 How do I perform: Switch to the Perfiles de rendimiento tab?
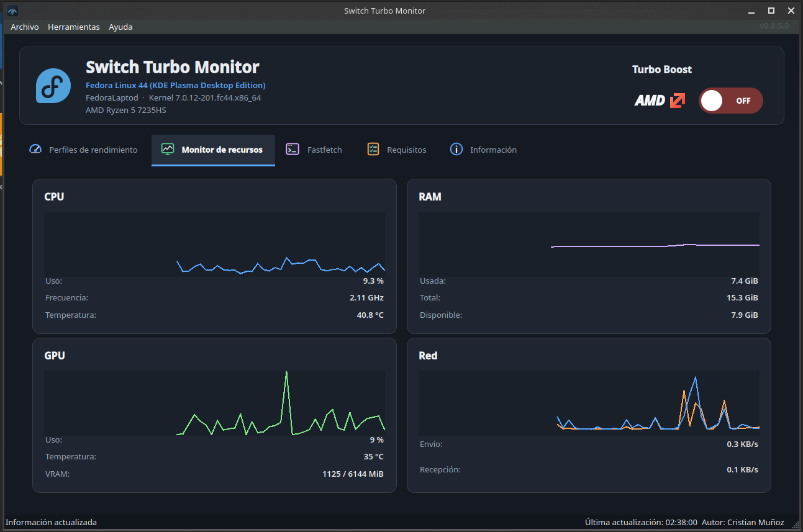point(84,150)
